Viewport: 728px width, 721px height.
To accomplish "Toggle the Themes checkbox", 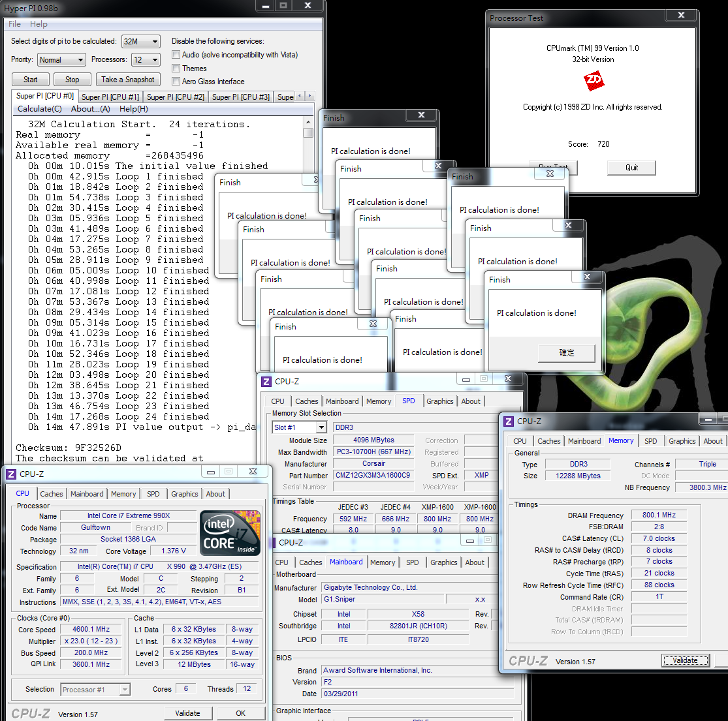I will pos(176,69).
